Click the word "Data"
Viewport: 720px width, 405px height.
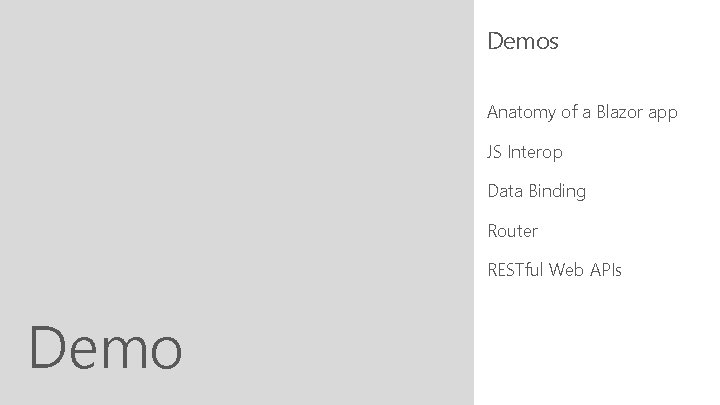pyautogui.click(x=505, y=191)
